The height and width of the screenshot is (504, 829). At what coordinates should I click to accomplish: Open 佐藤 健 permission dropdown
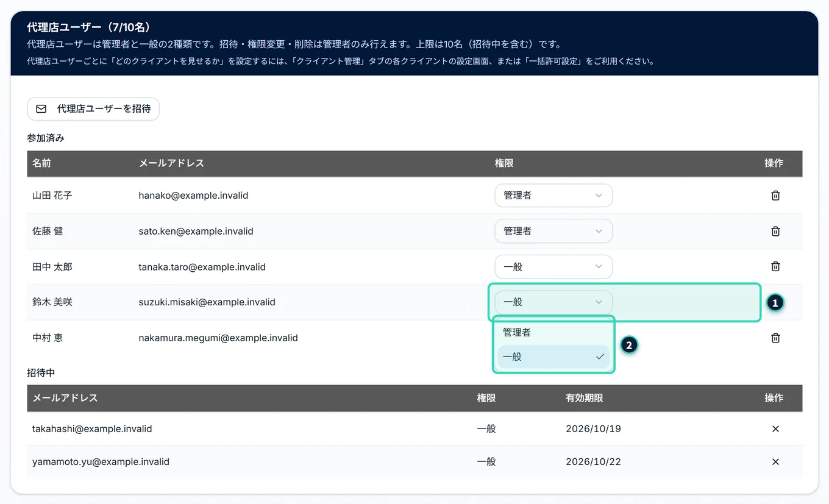click(553, 231)
